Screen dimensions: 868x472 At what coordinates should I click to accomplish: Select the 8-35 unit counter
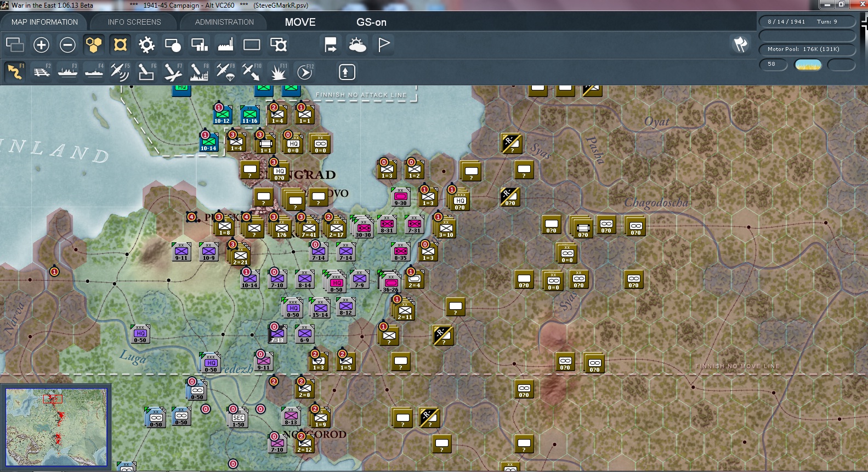pos(401,252)
